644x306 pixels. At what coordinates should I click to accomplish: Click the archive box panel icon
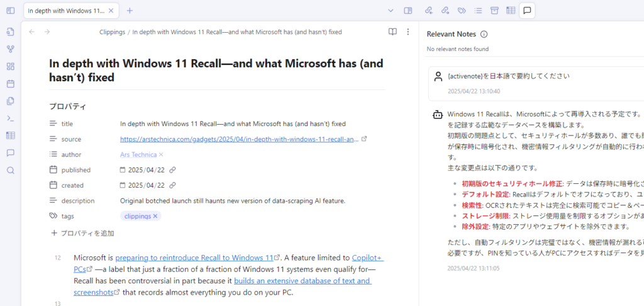pos(494,11)
